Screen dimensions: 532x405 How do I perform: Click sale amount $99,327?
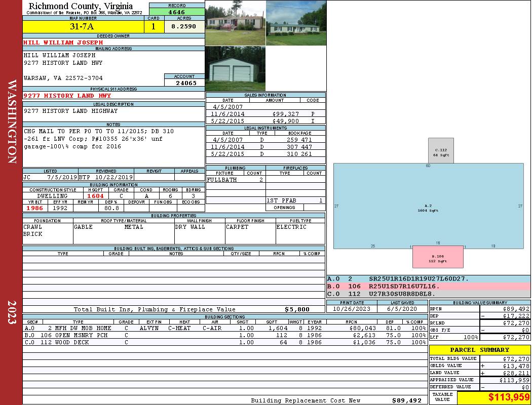click(286, 114)
